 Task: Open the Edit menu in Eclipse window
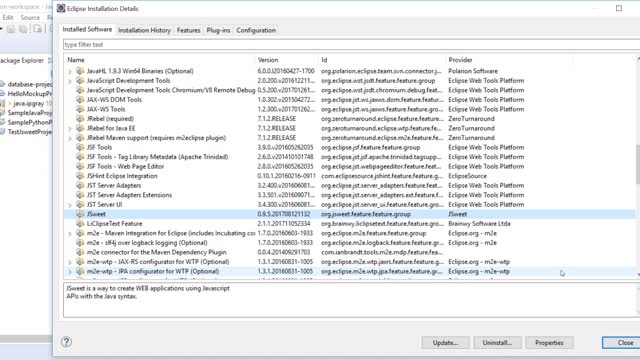8,18
